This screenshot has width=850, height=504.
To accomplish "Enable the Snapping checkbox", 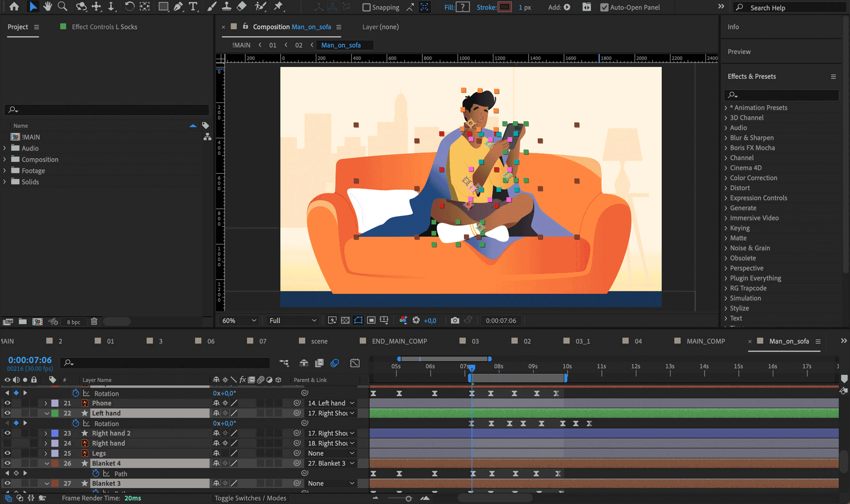I will [367, 8].
